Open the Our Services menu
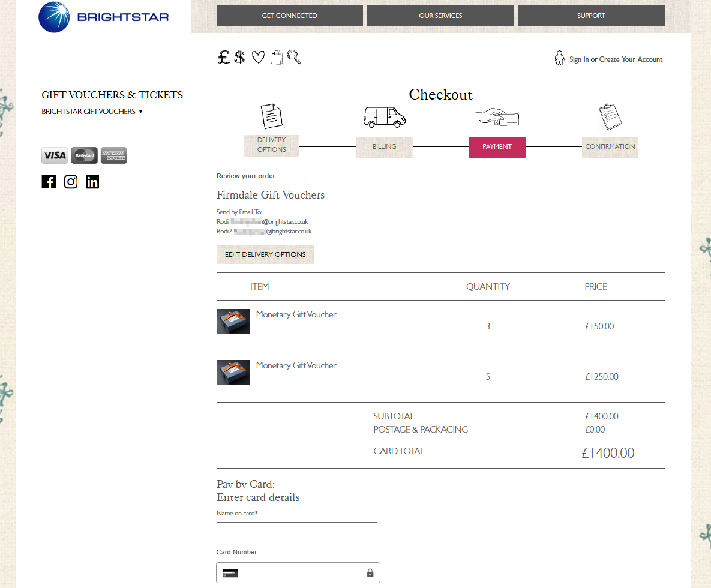 [440, 15]
